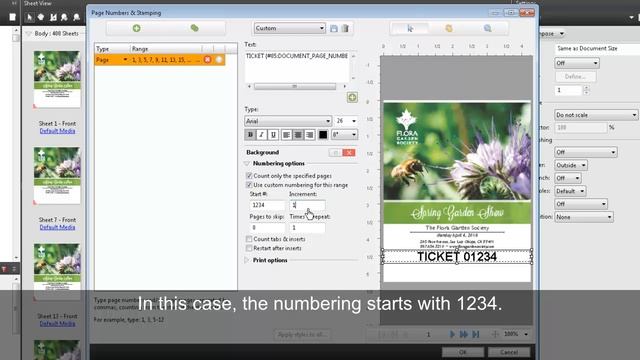Click the green duplicate stamp icon
Viewport: 640px width, 360px height.
tap(194, 28)
